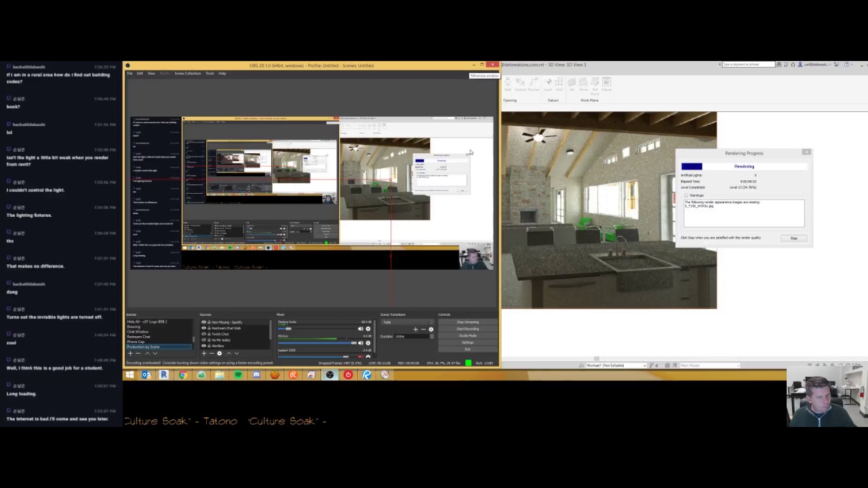Open the Scene Collection menu in OBS
Viewport: 868px width, 488px height.
pyautogui.click(x=188, y=73)
